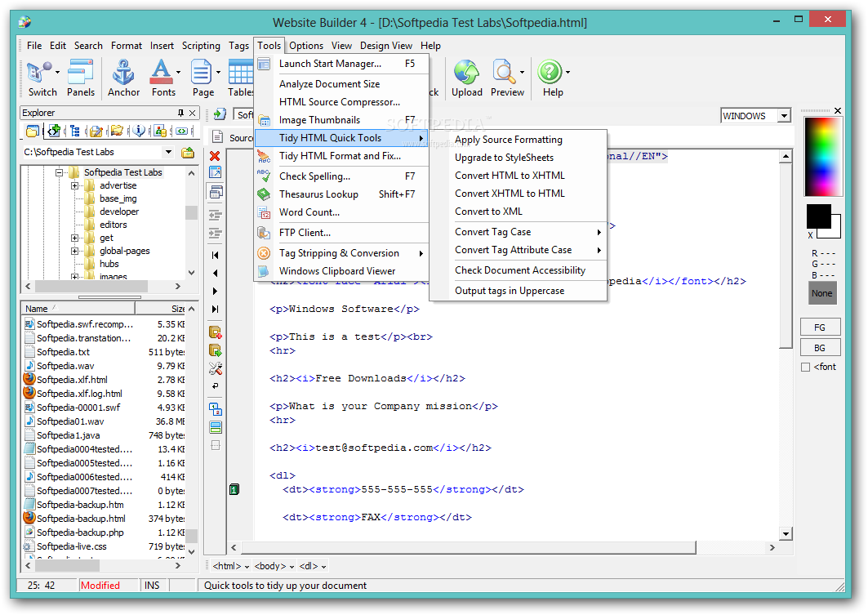
Task: Click the green bookmark marker in gutter
Action: click(x=234, y=489)
